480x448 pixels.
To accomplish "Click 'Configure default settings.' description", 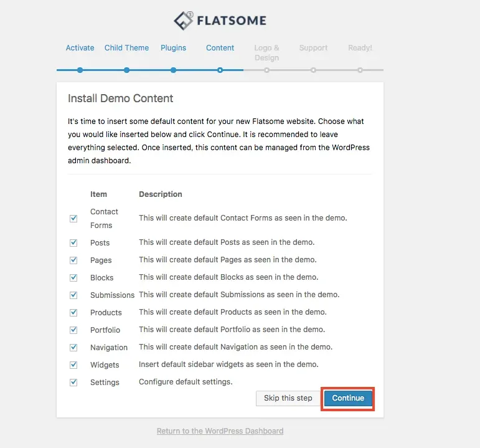I will [186, 382].
